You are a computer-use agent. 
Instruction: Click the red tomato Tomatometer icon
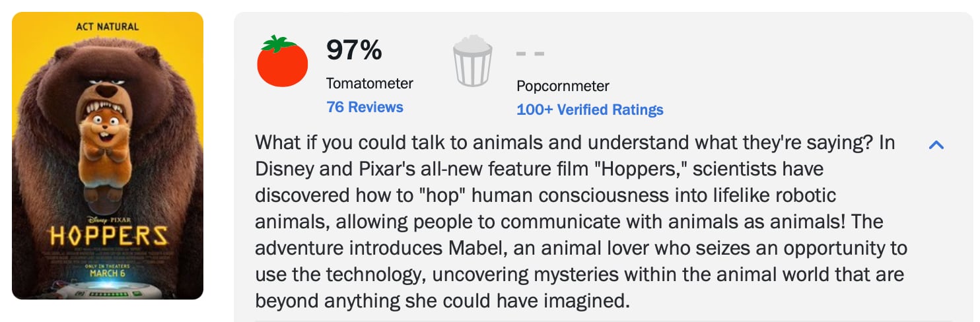tap(282, 63)
